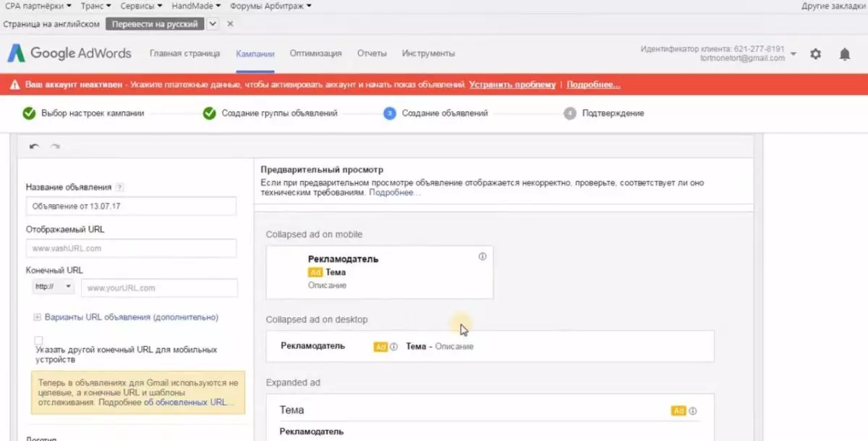Click Рекламодатель in collapsed desktop ad

[312, 346]
